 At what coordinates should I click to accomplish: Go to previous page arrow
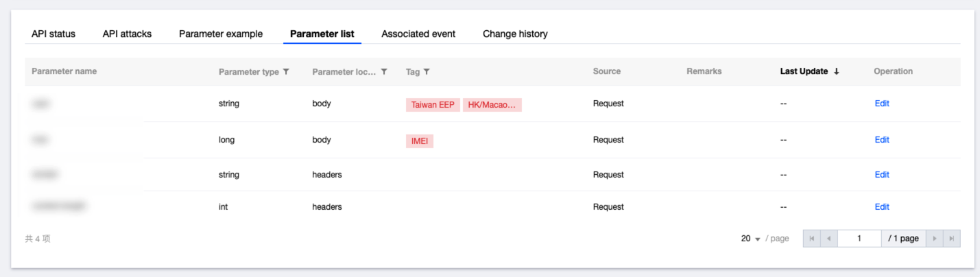pyautogui.click(x=828, y=239)
